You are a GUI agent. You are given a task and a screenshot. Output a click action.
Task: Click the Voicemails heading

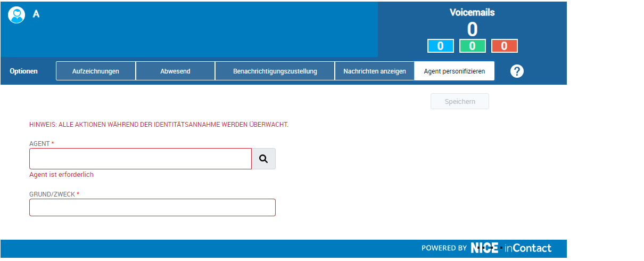tap(472, 12)
